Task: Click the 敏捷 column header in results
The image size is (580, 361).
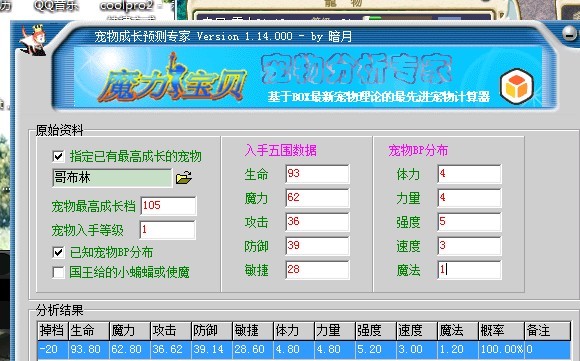Action: coord(253,331)
